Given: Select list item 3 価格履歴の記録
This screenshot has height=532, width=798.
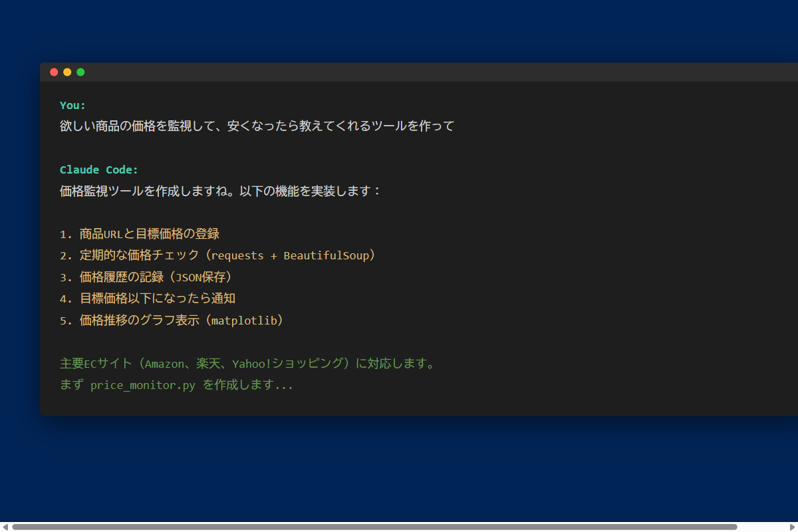Looking at the screenshot, I should coord(155,277).
